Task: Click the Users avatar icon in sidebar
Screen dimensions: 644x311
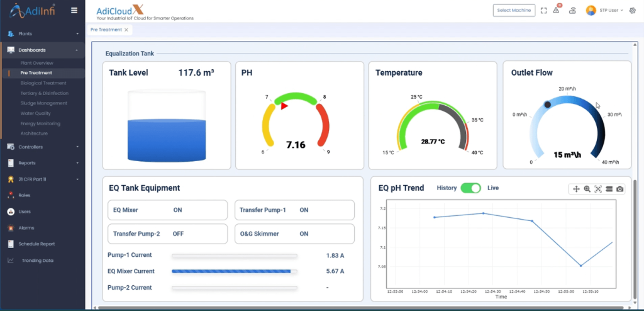Action: [x=11, y=212]
